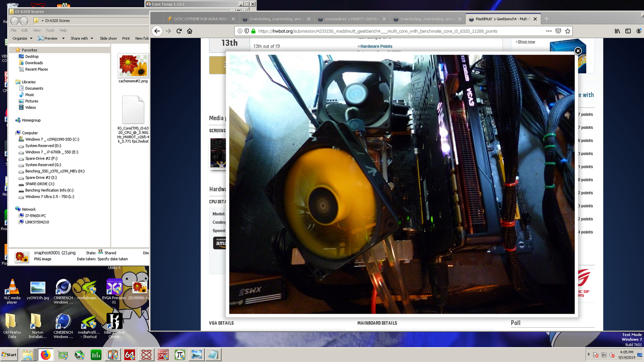
Task: Open the site information icon in address bar
Action: pos(240,31)
